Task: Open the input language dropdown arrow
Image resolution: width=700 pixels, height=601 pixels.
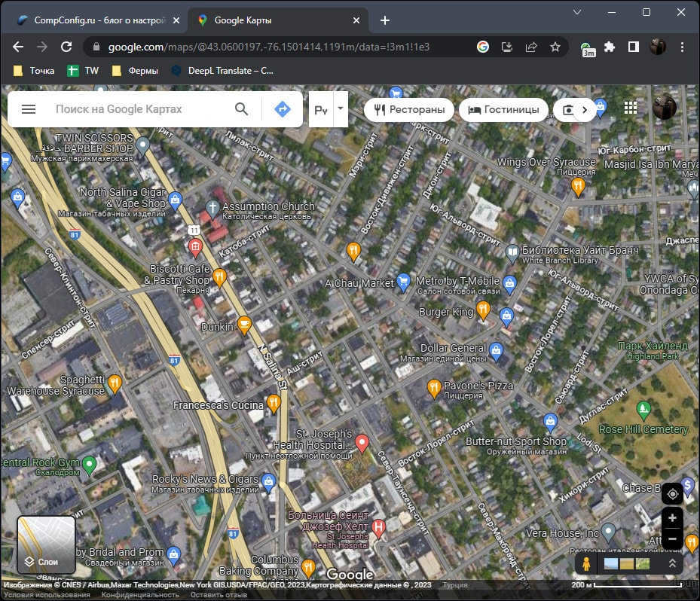Action: pos(341,109)
